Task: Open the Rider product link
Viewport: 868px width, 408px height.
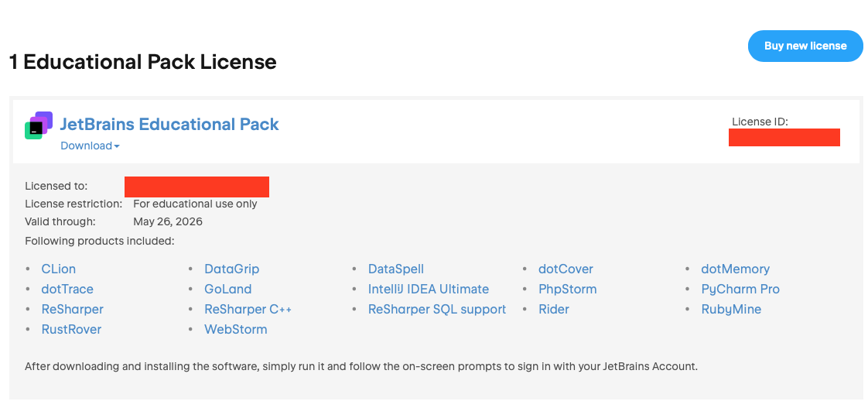Action: click(553, 309)
